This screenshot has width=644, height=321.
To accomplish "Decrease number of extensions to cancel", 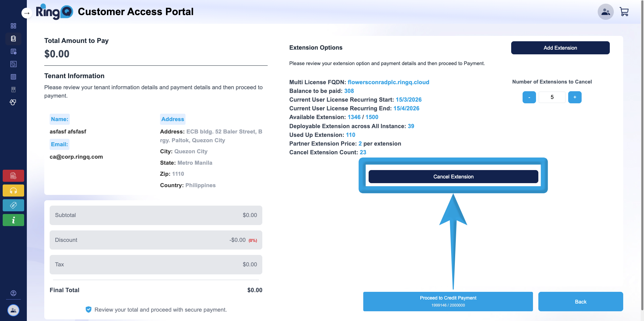I will (529, 97).
